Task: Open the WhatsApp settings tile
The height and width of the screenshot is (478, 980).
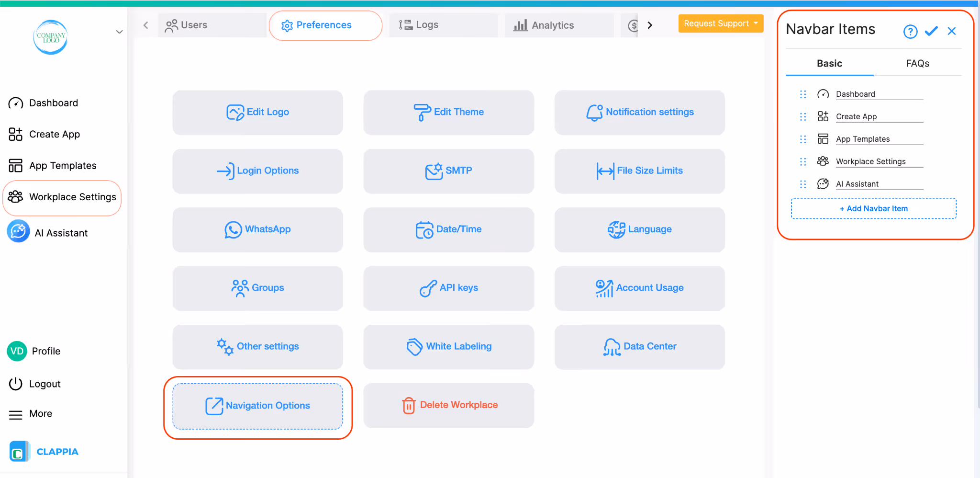Action: [257, 229]
